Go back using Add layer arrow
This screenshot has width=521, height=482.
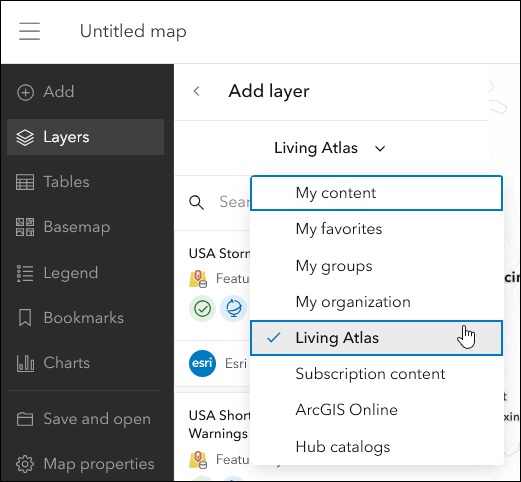click(x=197, y=91)
